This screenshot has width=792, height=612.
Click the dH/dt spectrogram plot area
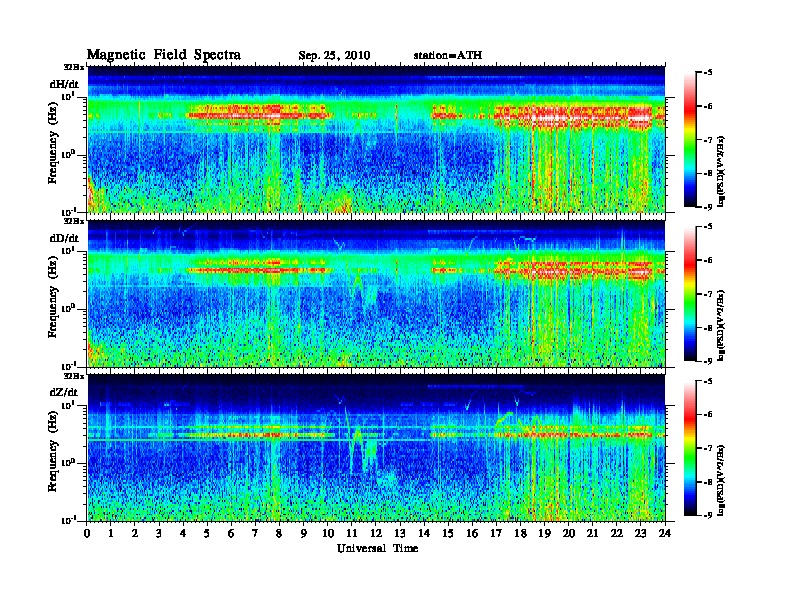(x=376, y=139)
